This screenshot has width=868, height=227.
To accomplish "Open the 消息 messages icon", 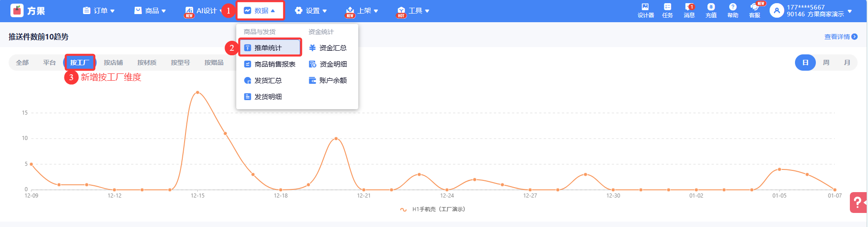I will pyautogui.click(x=689, y=7).
